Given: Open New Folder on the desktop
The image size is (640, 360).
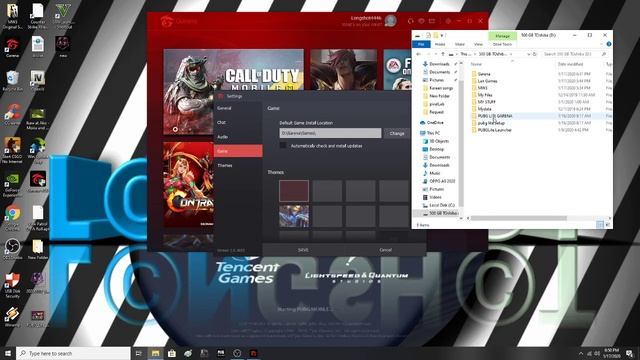Looking at the screenshot, I should point(38,249).
